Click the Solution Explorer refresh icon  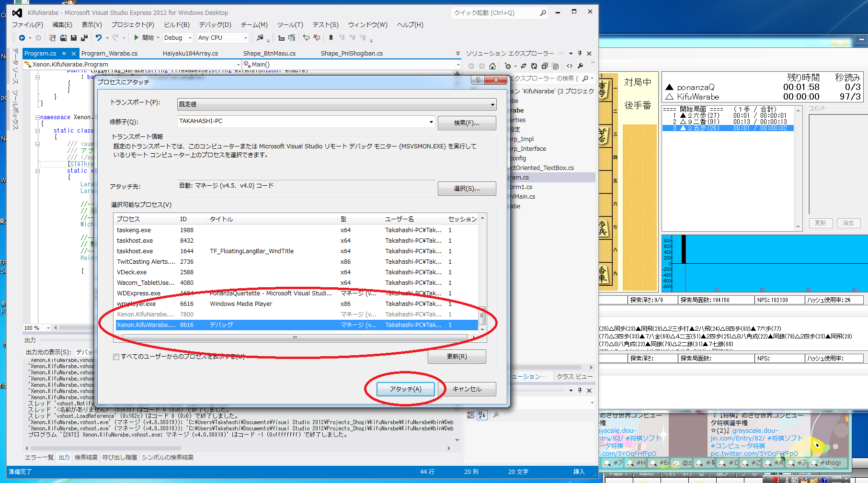[534, 66]
